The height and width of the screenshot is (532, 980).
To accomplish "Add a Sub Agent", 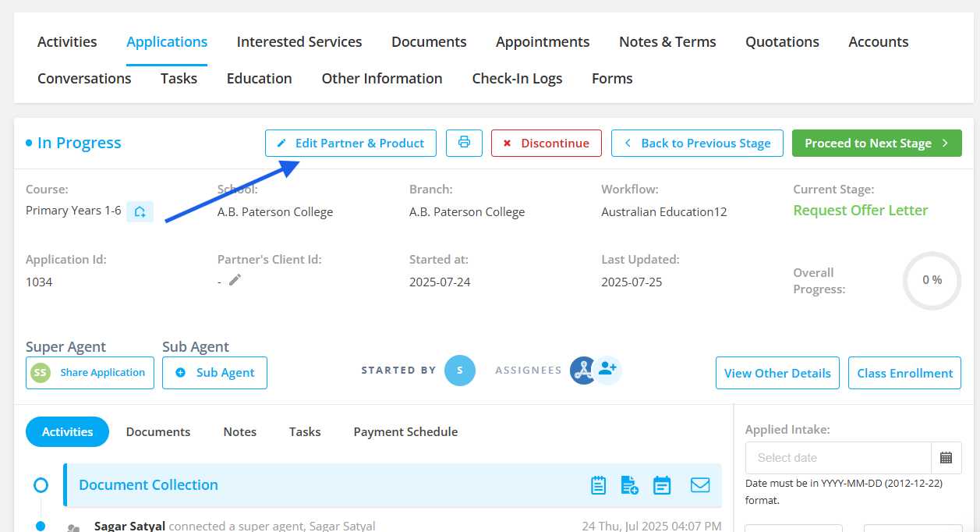I will pyautogui.click(x=214, y=373).
